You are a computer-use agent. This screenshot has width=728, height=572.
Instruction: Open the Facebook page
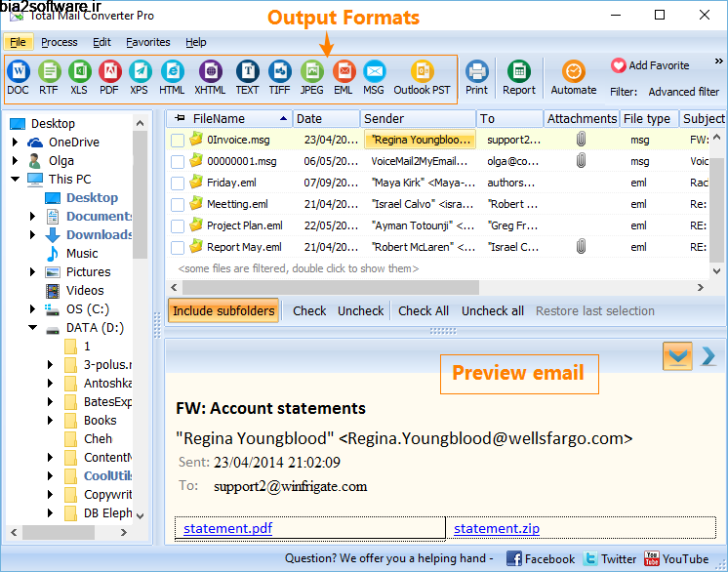[x=541, y=558]
